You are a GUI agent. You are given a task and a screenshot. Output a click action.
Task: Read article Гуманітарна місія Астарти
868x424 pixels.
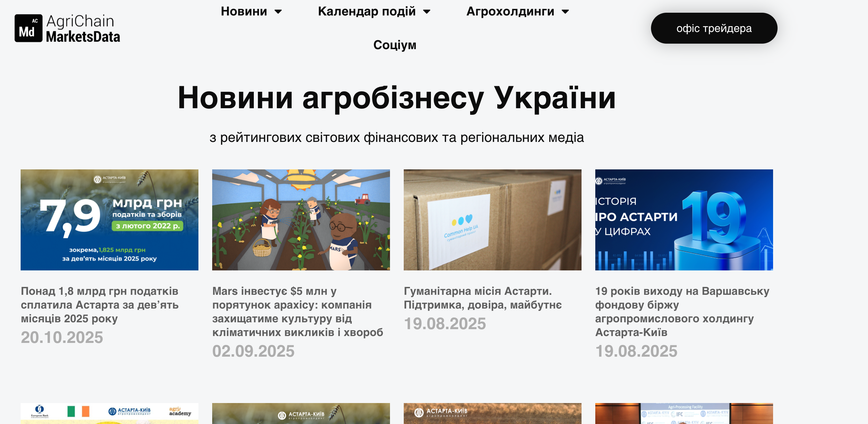click(483, 298)
